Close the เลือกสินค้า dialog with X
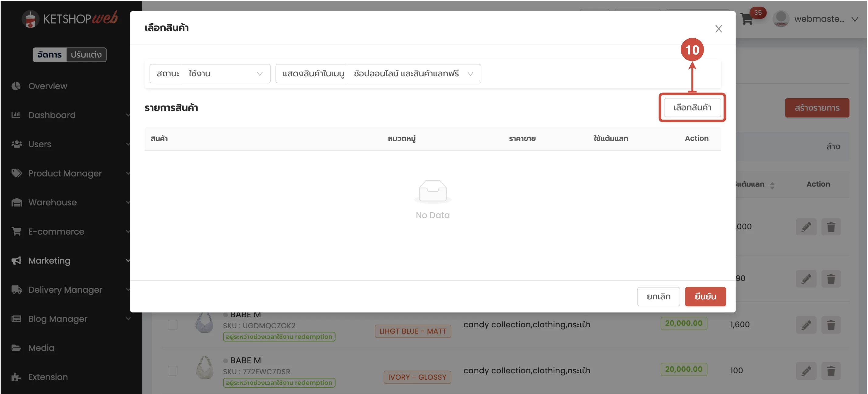This screenshot has width=868, height=394. 718,29
